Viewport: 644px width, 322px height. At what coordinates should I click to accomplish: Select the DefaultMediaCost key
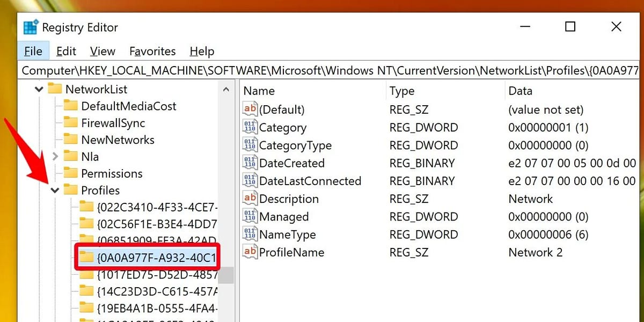click(x=129, y=106)
